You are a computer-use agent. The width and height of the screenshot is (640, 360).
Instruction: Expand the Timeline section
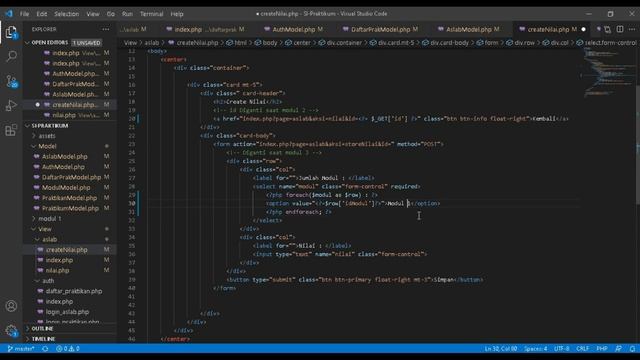click(x=43, y=339)
